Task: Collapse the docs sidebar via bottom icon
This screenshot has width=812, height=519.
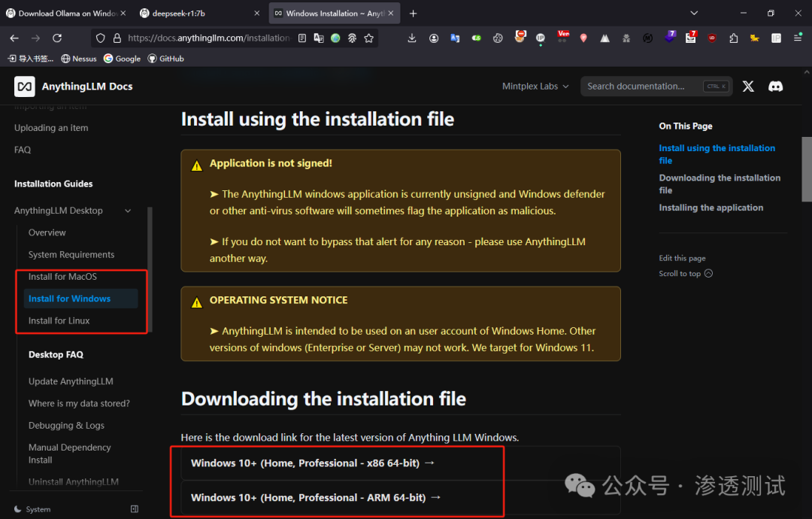Action: (135, 509)
